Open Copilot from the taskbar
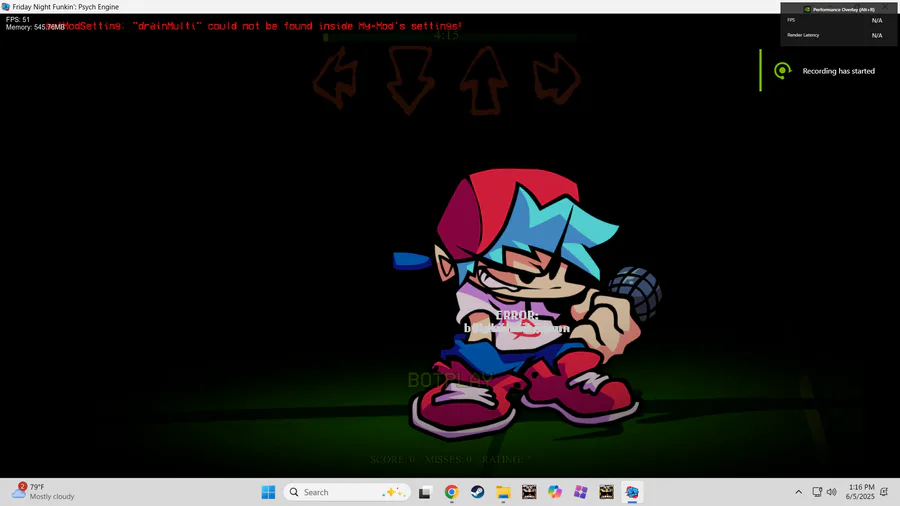The width and height of the screenshot is (900, 506). [x=554, y=492]
